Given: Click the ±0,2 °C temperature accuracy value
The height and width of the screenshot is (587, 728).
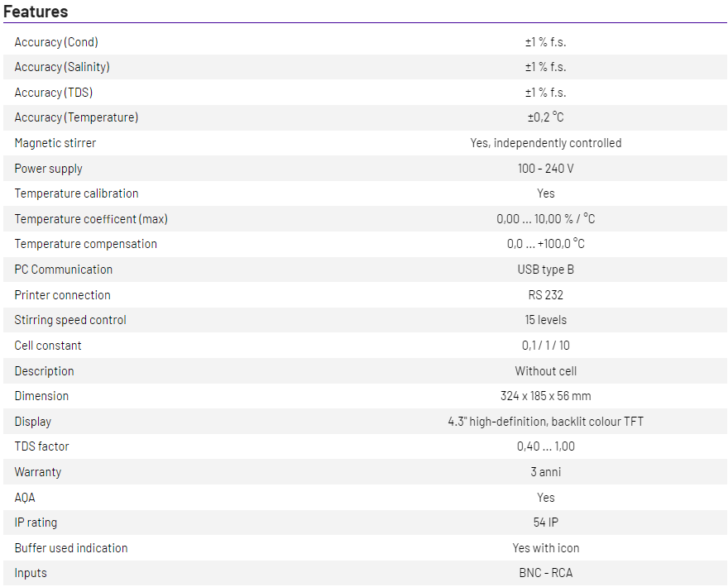Looking at the screenshot, I should pyautogui.click(x=545, y=117).
